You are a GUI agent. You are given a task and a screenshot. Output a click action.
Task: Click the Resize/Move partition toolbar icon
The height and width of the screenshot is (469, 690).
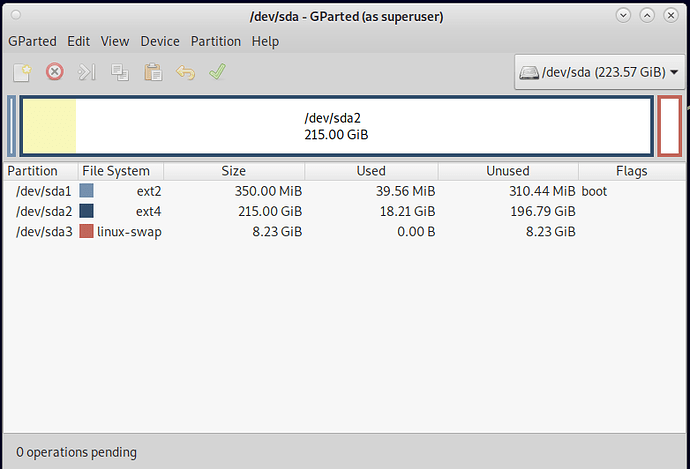(87, 72)
